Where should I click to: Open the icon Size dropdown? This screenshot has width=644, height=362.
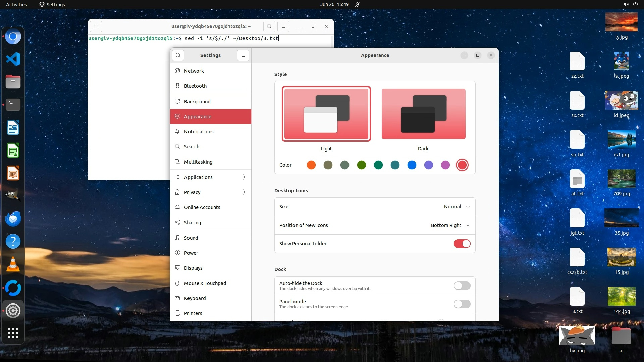click(457, 207)
